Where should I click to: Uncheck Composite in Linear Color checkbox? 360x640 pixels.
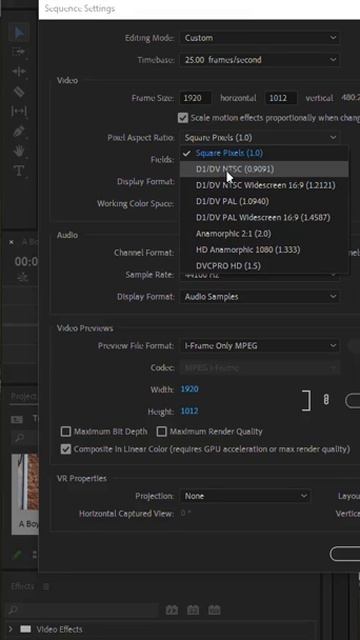(65, 449)
